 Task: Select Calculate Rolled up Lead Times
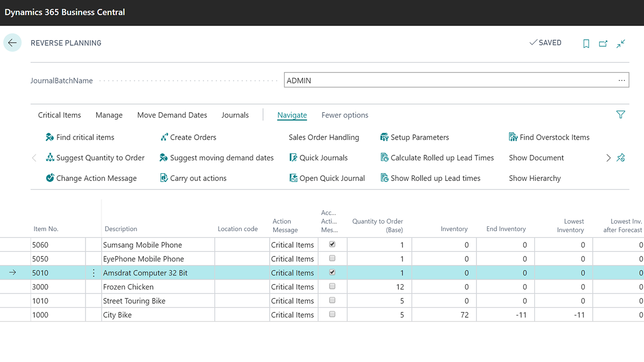click(437, 158)
